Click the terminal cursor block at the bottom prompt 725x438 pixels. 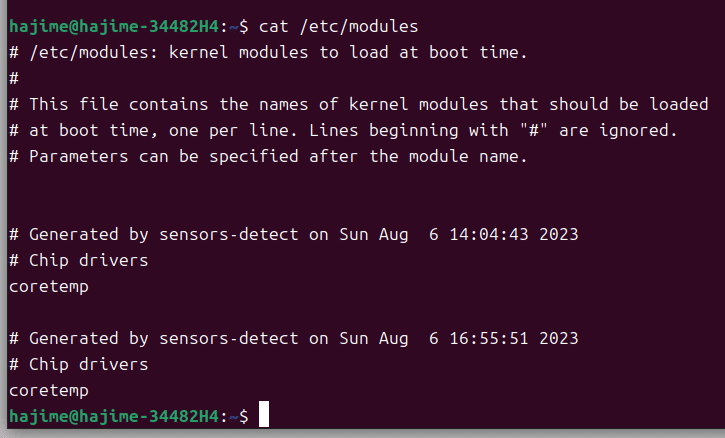pyautogui.click(x=264, y=416)
